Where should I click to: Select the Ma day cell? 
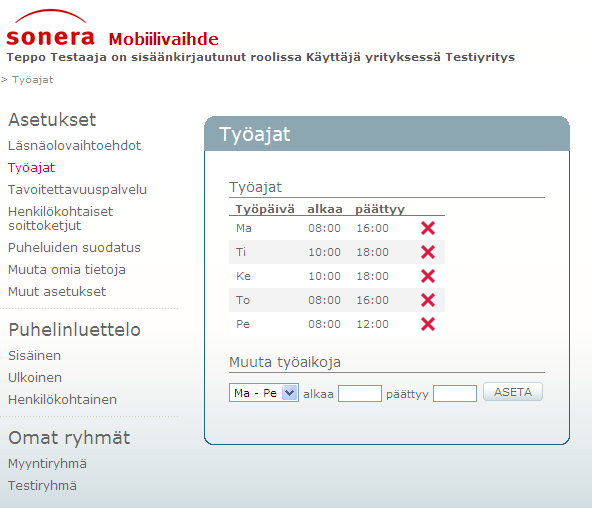click(x=244, y=228)
